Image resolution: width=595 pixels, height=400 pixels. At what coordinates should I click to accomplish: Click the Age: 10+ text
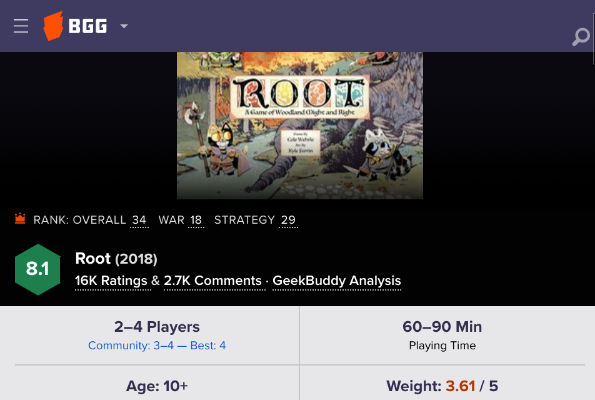click(x=157, y=386)
